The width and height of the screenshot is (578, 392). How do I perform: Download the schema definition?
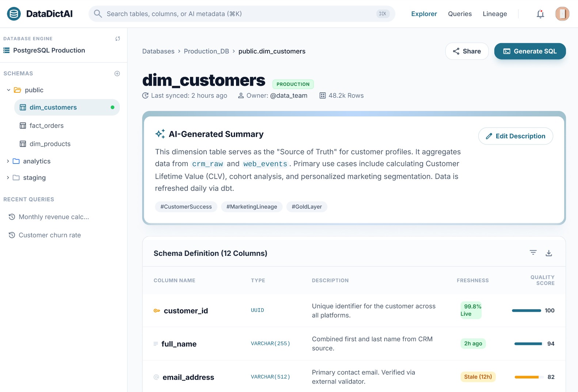coord(548,253)
